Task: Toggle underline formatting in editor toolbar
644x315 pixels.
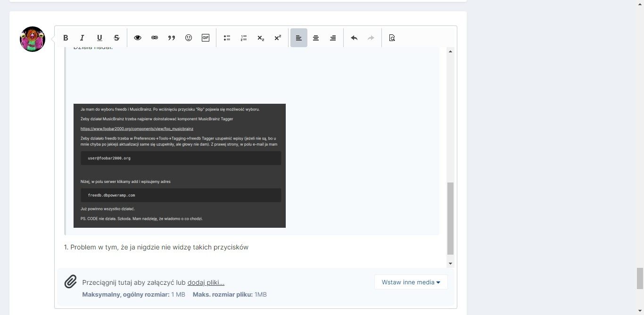Action: point(99,38)
